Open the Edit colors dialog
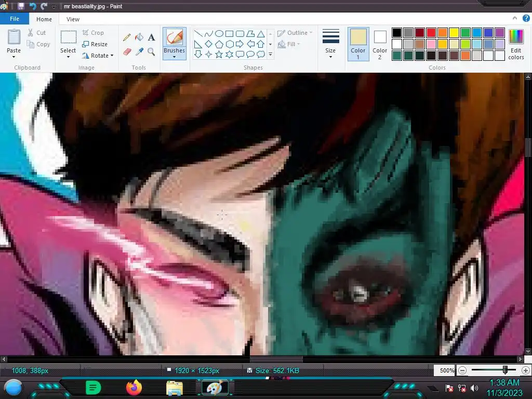Screen dimensions: 532x399 tap(516, 45)
